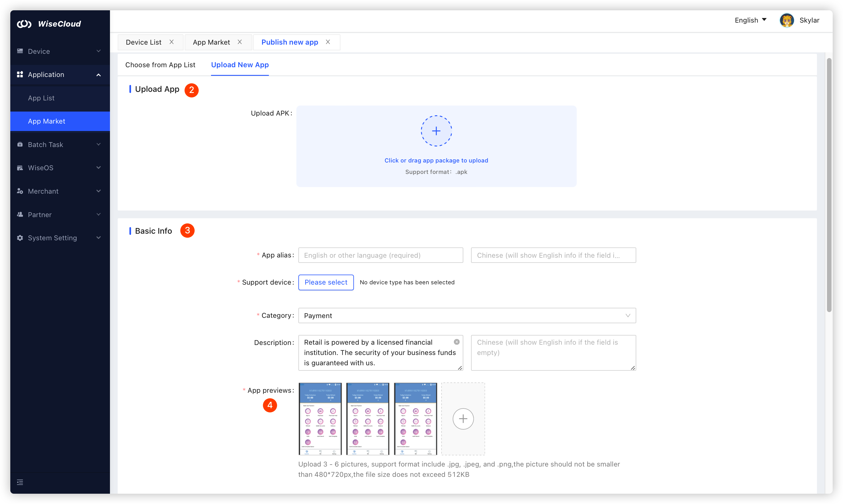Close the Device List tab
Screen dimensions: 843x504
pos(172,42)
